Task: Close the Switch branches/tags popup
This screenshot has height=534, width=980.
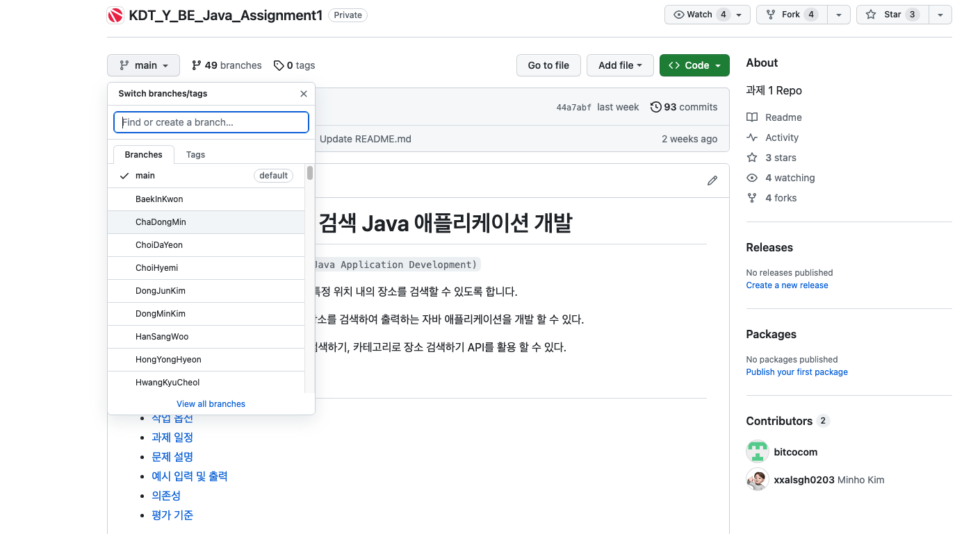Action: (x=304, y=94)
